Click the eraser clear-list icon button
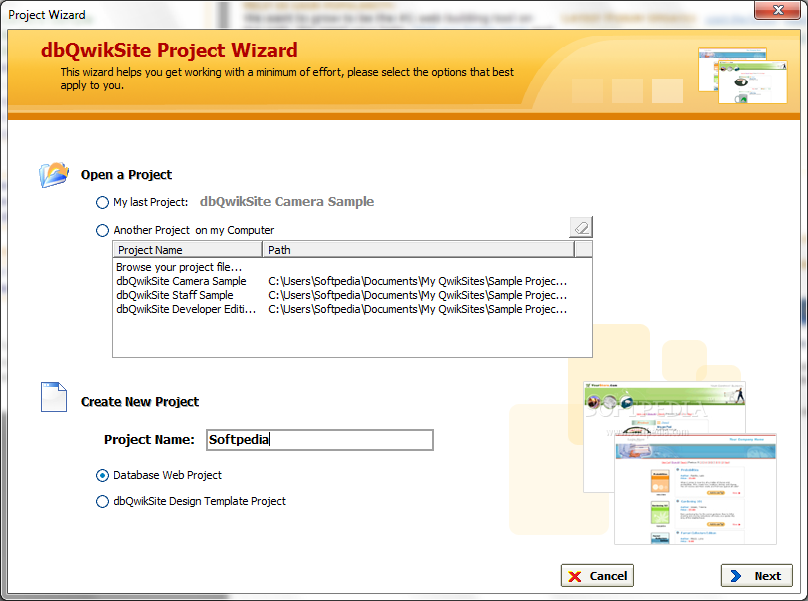 point(581,227)
